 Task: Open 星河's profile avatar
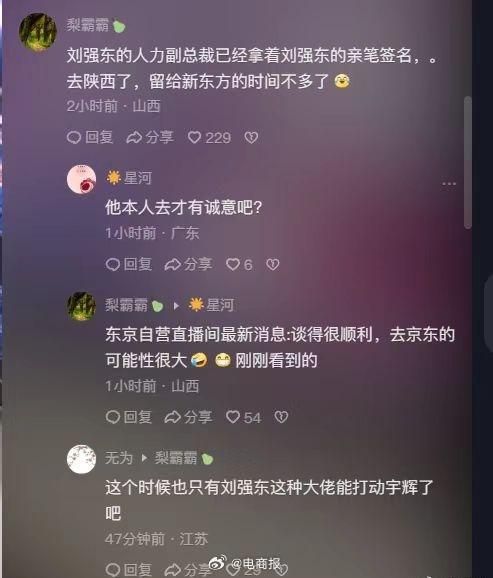[x=81, y=179]
